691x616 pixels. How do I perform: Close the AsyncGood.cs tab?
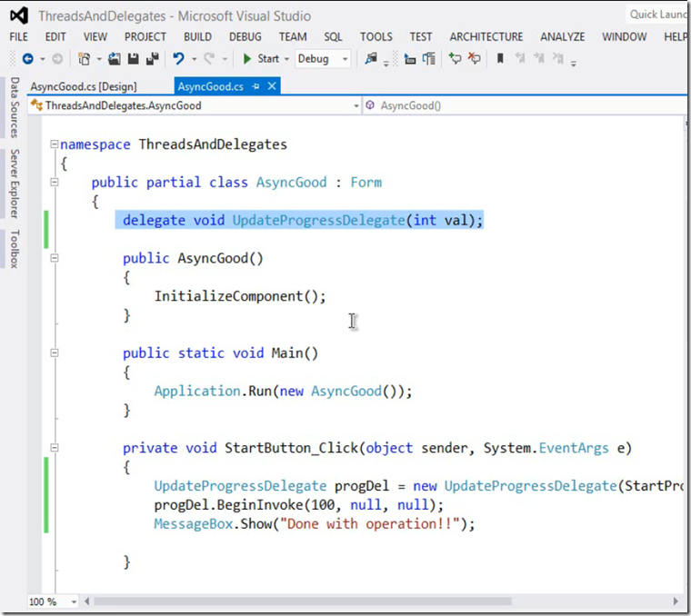(x=272, y=86)
